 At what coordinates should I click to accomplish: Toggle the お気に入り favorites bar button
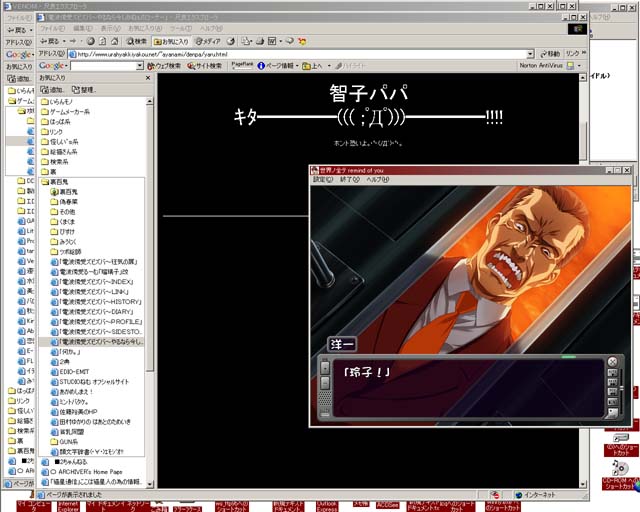171,41
